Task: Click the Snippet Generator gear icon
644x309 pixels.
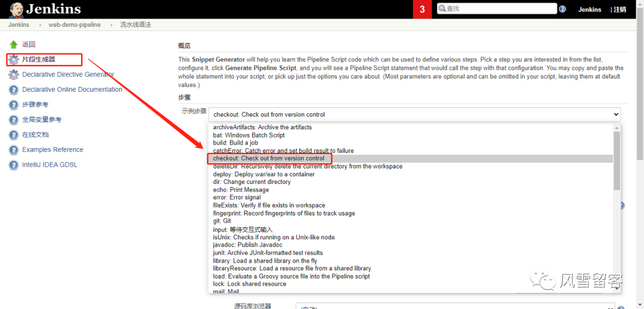Action: pos(14,60)
